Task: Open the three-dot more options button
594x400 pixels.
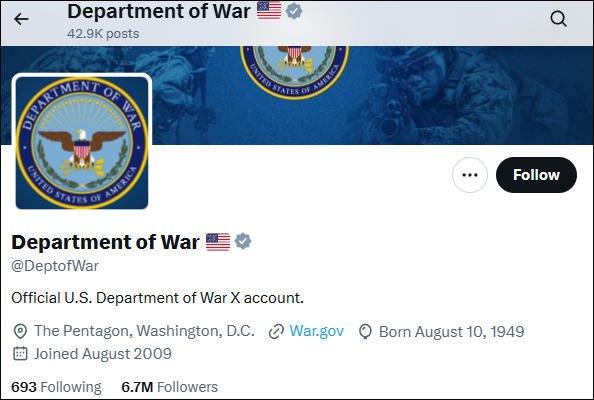Action: pyautogui.click(x=470, y=175)
